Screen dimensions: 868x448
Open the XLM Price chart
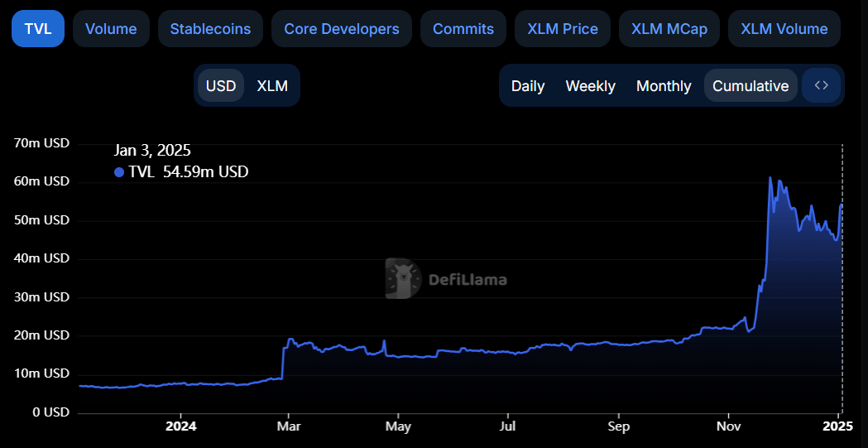562,29
